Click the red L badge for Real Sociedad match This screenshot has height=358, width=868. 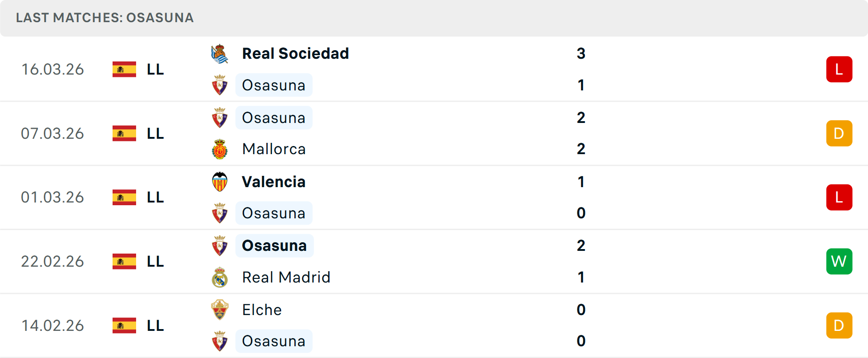839,69
